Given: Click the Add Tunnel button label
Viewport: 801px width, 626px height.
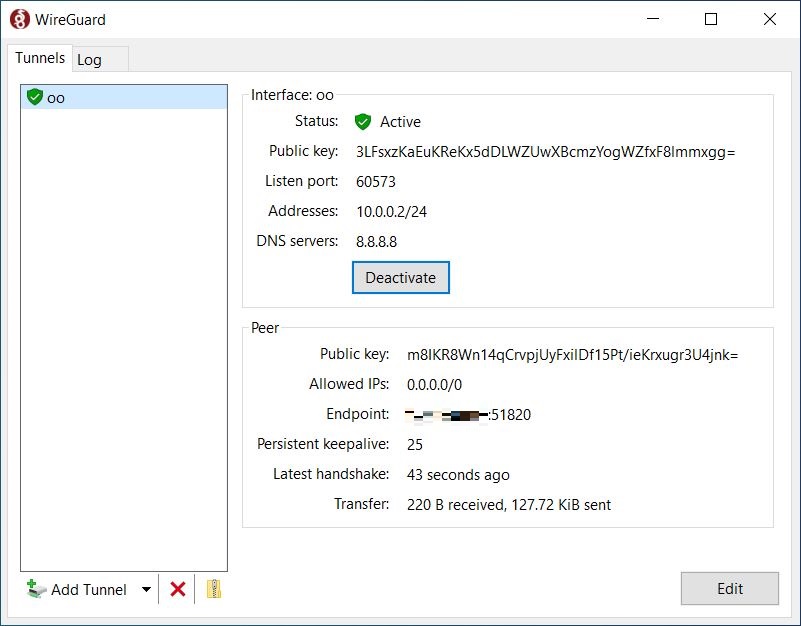Looking at the screenshot, I should pyautogui.click(x=89, y=589).
